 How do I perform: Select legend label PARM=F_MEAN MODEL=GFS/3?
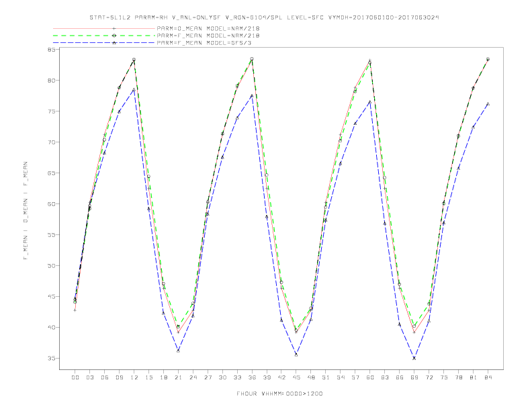pos(204,43)
